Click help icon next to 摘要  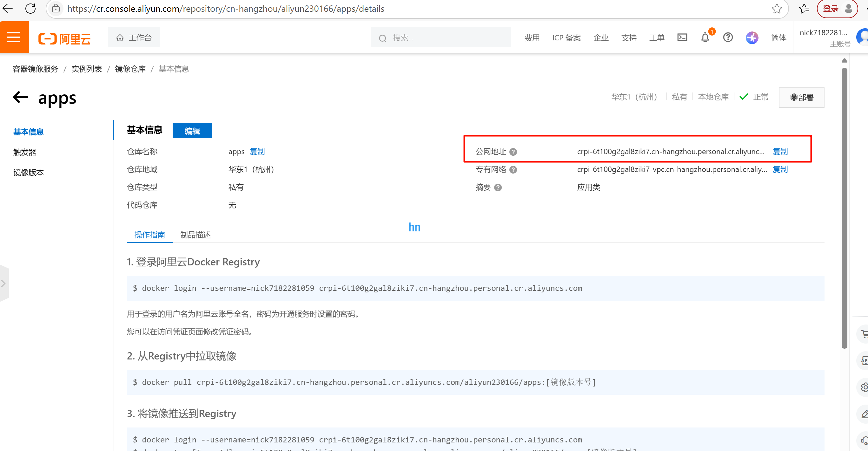pos(498,188)
